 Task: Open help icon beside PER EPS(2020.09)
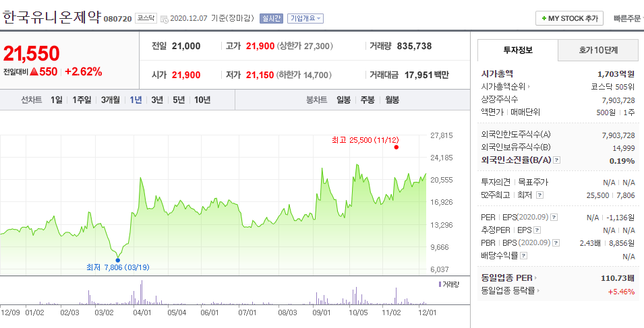tap(554, 218)
